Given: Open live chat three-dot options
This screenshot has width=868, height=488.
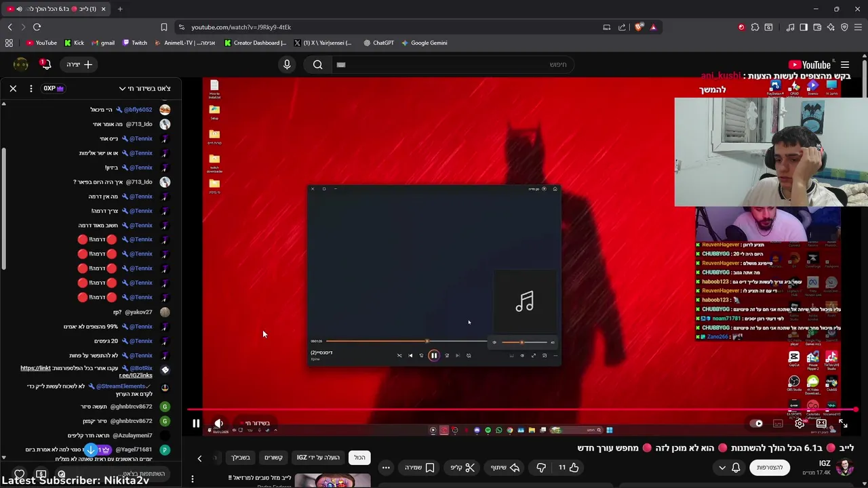Looking at the screenshot, I should click(x=31, y=88).
